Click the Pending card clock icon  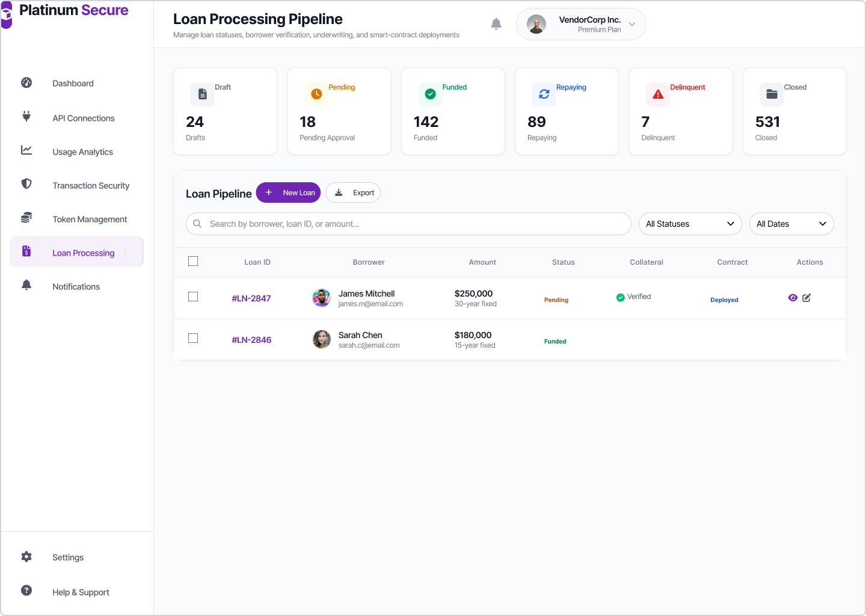316,94
